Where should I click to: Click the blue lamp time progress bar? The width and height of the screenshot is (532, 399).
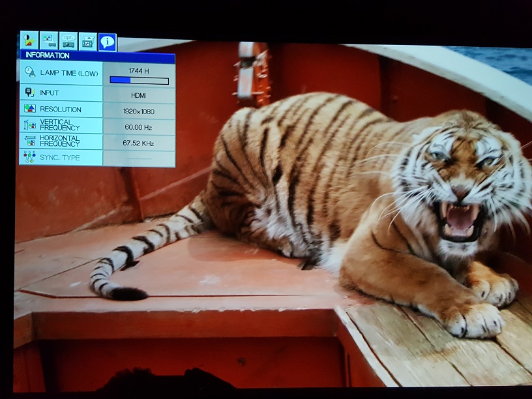click(x=139, y=80)
